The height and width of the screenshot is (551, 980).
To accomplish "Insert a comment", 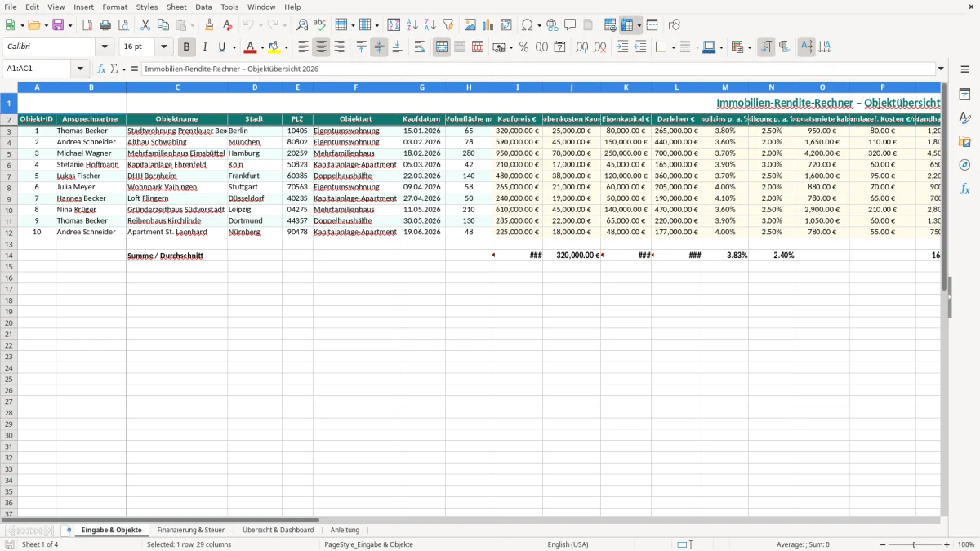I will tap(571, 25).
